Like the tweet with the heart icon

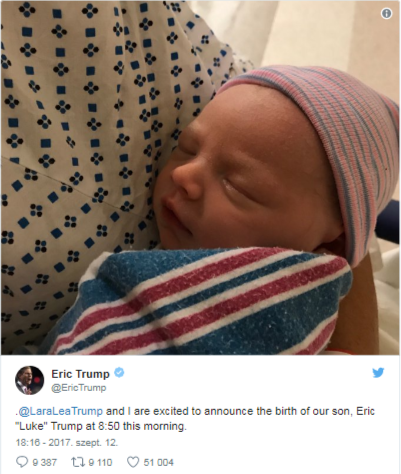point(133,462)
